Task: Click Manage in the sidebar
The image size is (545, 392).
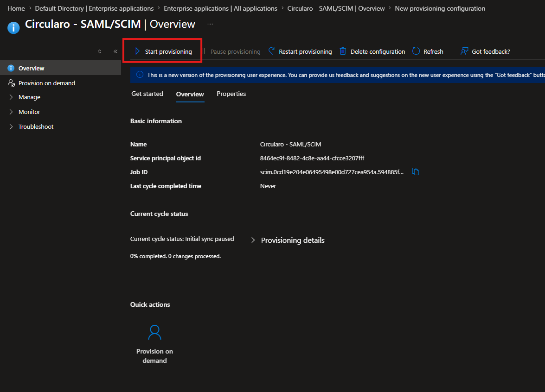Action: pos(30,97)
